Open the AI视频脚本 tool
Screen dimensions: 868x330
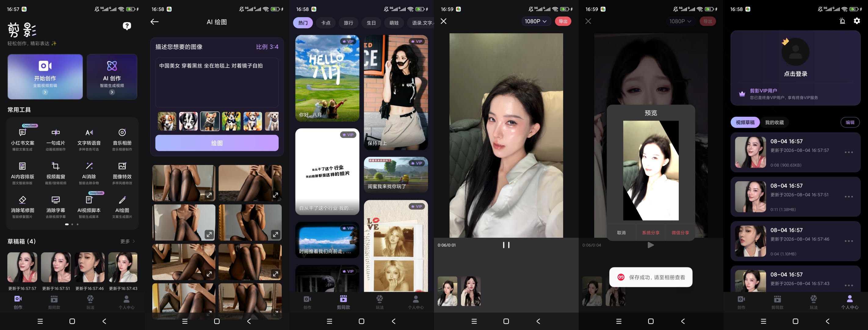pyautogui.click(x=89, y=207)
